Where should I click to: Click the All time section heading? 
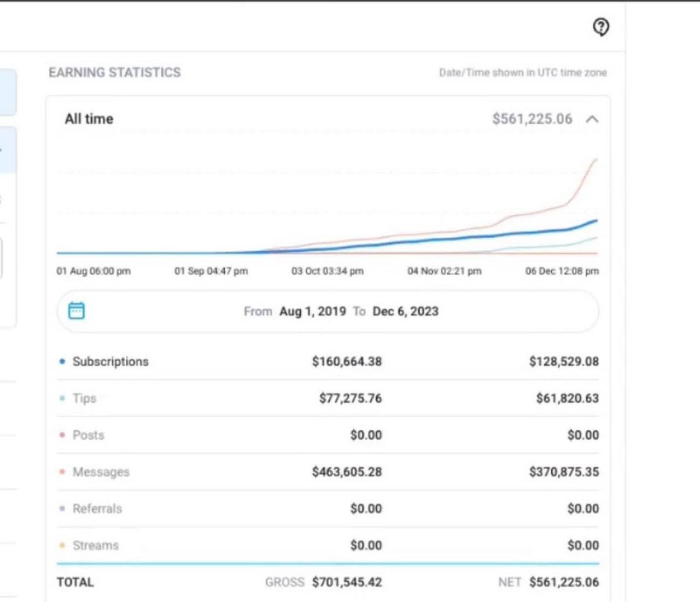click(89, 119)
